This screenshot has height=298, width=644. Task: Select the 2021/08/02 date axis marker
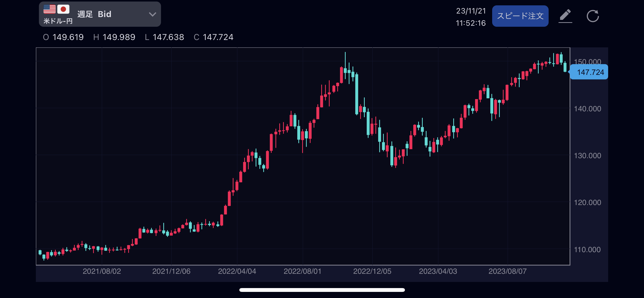coord(102,271)
